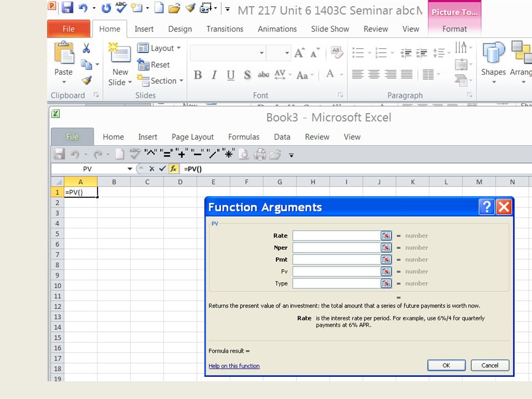Click Decrease Font Size icon

315,53
